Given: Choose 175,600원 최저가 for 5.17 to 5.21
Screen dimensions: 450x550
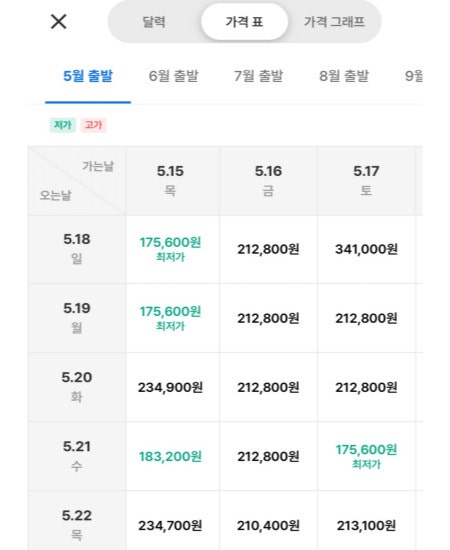Looking at the screenshot, I should tap(366, 456).
